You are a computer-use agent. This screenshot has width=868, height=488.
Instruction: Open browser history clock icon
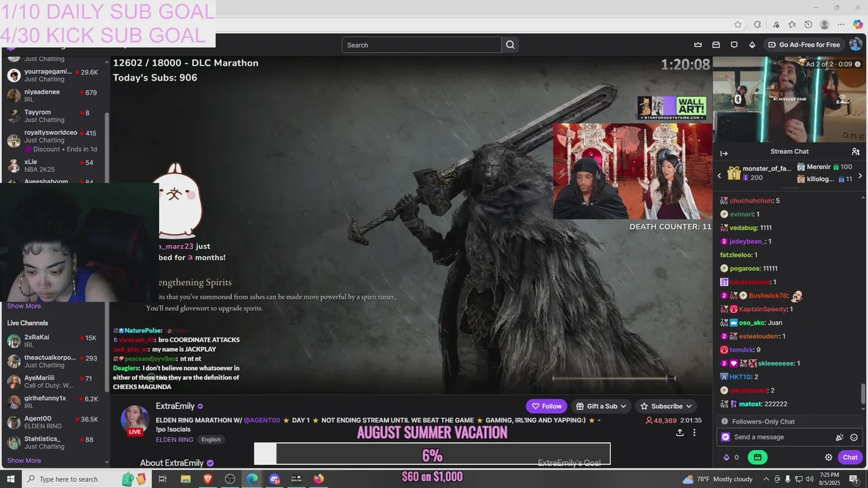[x=808, y=24]
